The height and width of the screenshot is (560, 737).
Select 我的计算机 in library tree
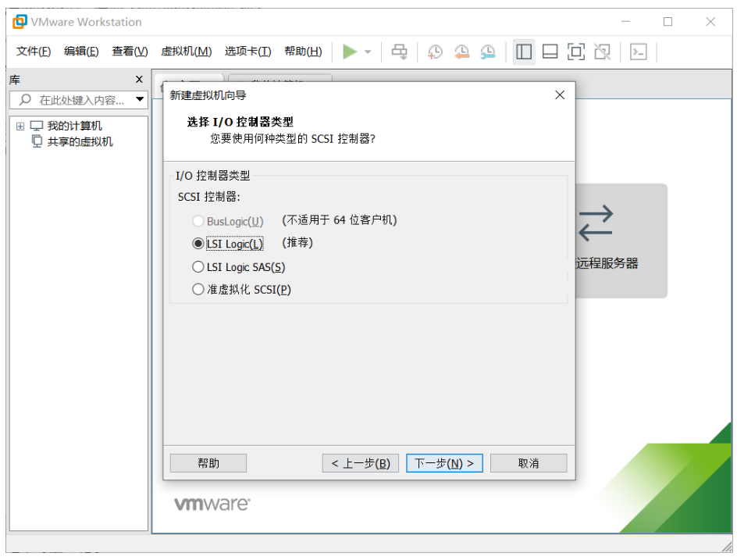[x=74, y=126]
